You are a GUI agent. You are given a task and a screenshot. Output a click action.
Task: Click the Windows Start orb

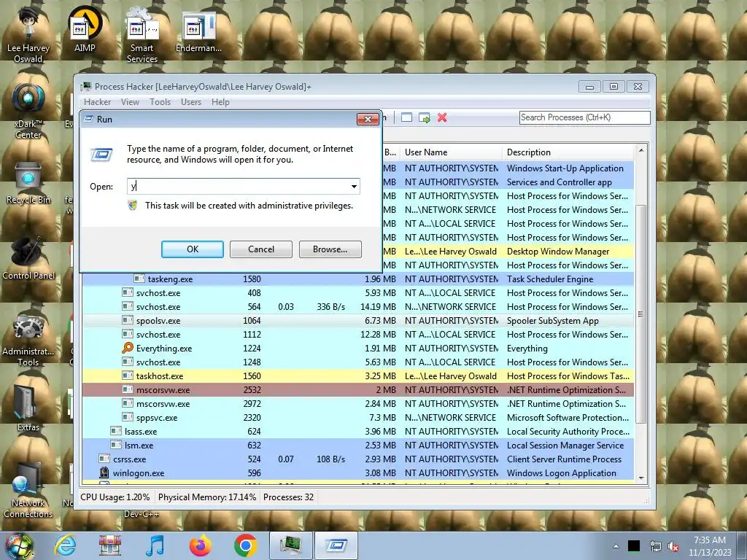(x=19, y=545)
